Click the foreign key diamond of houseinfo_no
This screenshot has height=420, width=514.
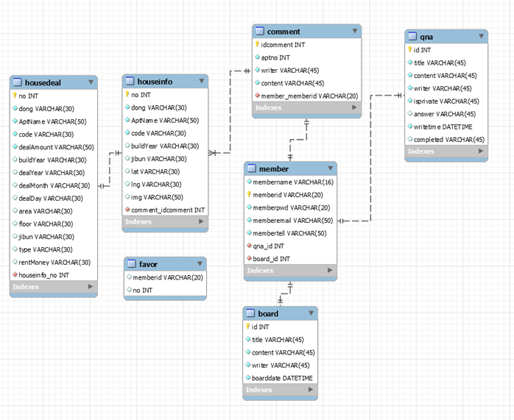click(15, 274)
